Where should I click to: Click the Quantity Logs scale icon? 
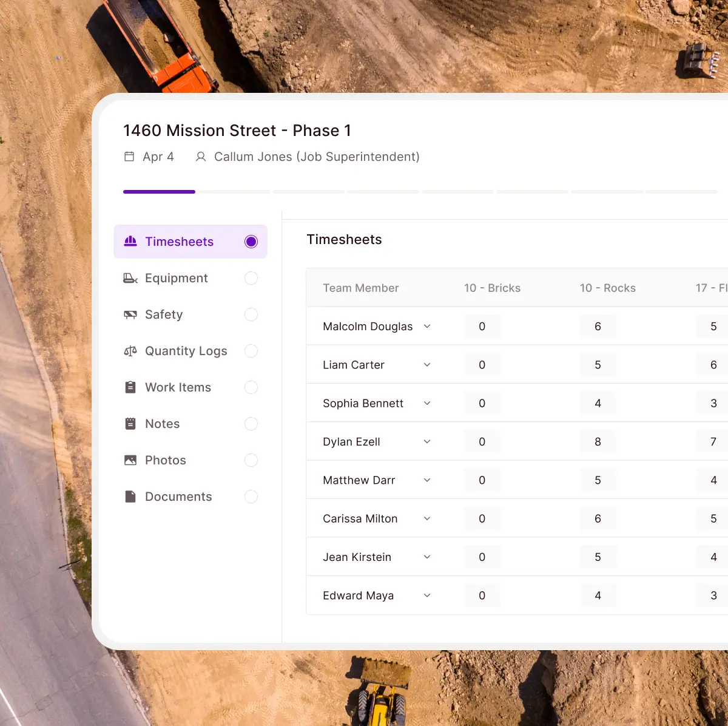click(130, 351)
